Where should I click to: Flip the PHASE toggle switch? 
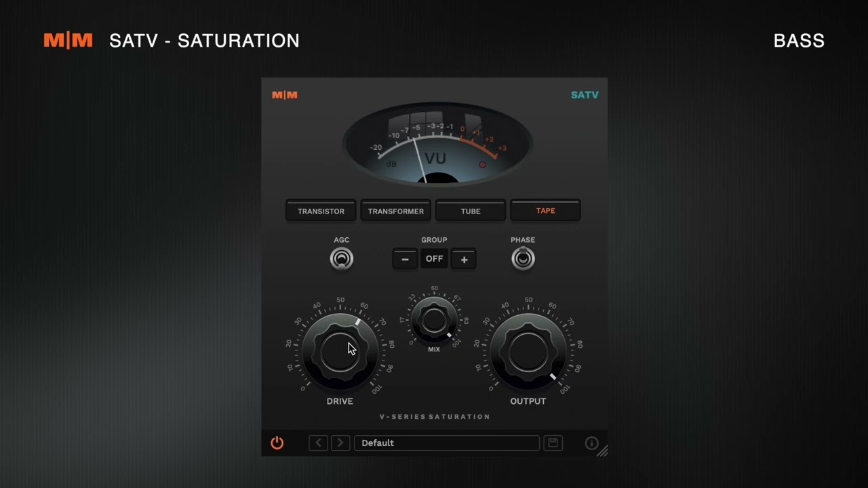point(523,258)
